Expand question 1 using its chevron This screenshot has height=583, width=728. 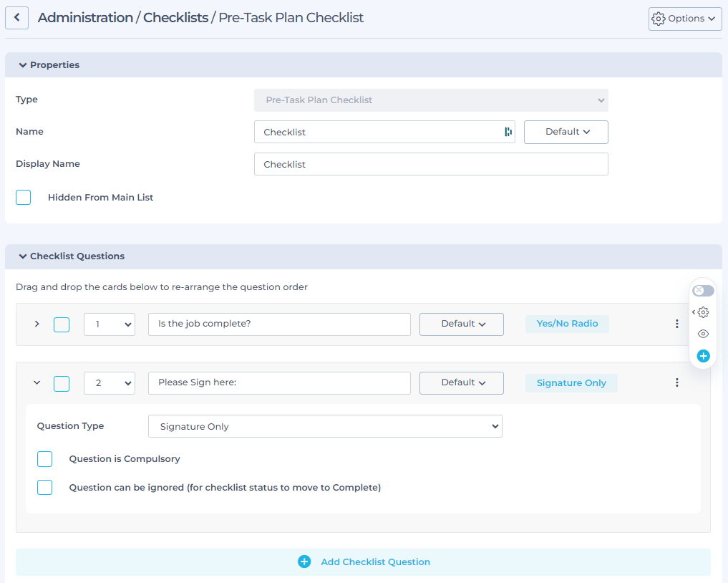pos(37,324)
